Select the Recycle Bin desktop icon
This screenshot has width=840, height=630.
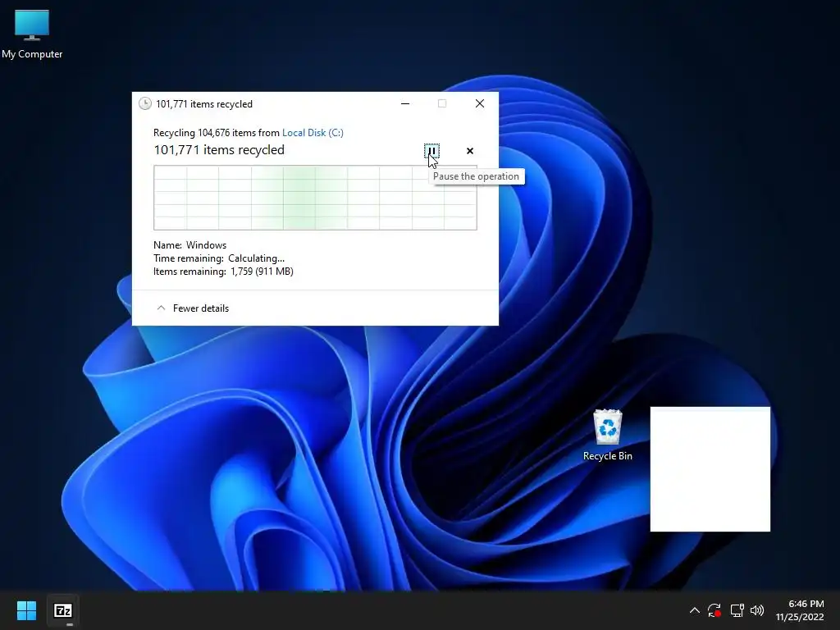click(x=608, y=435)
